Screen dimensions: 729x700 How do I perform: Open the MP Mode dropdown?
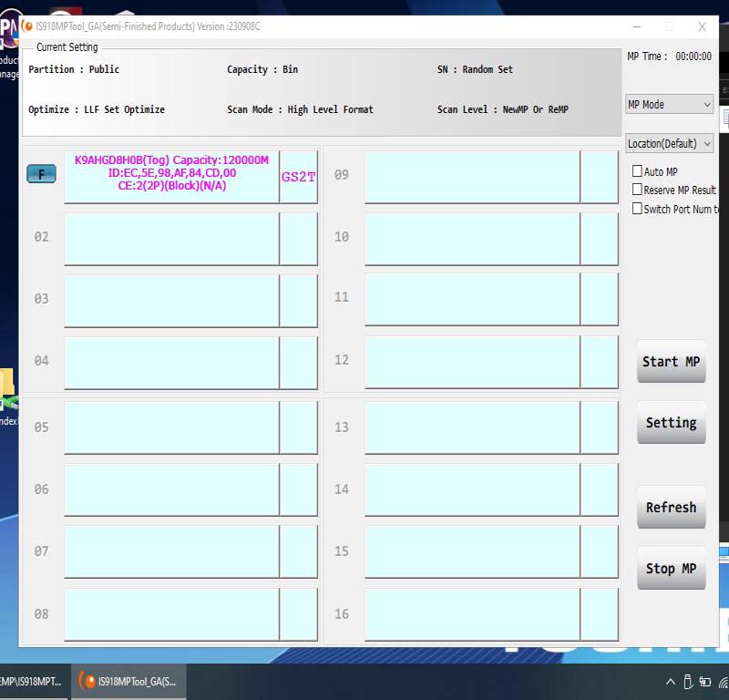(669, 105)
